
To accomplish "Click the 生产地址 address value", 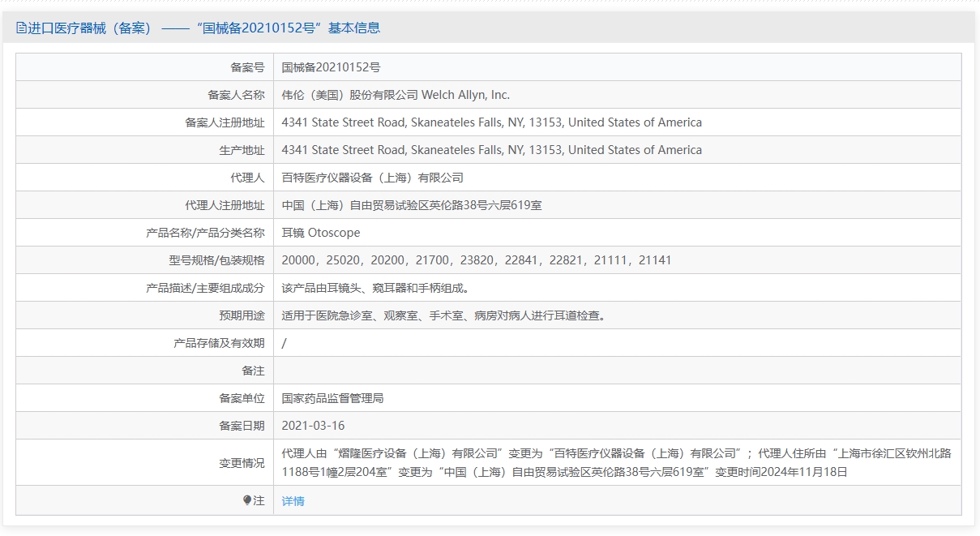I will click(491, 150).
